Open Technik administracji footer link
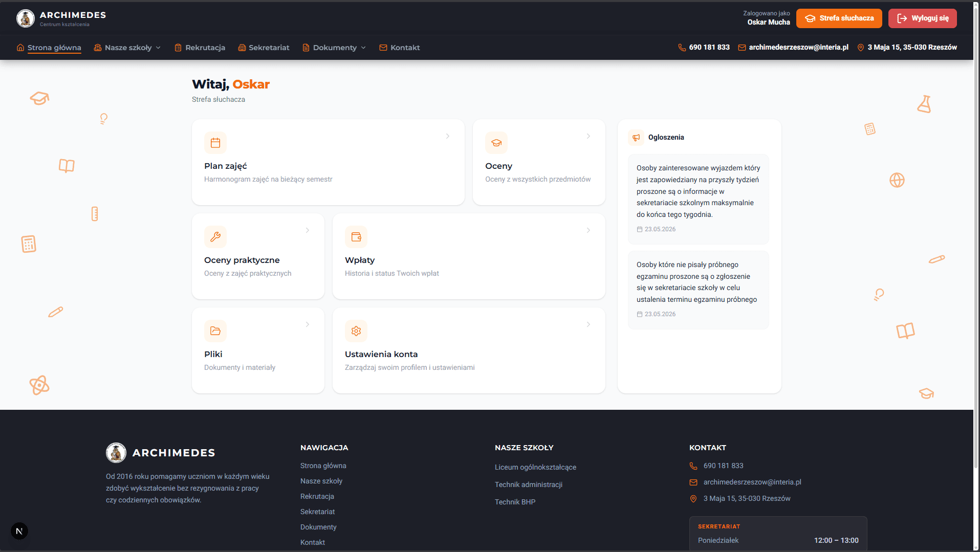Screen dimensions: 980x552 529,485
